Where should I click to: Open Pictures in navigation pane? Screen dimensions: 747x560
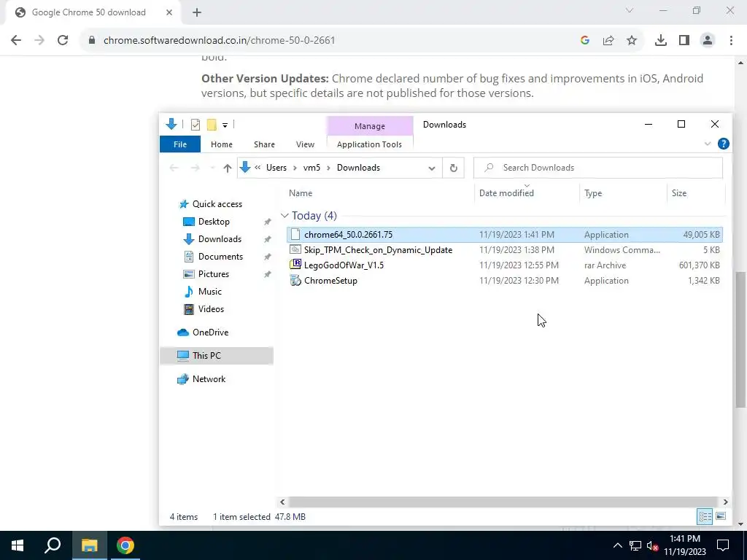coord(214,274)
